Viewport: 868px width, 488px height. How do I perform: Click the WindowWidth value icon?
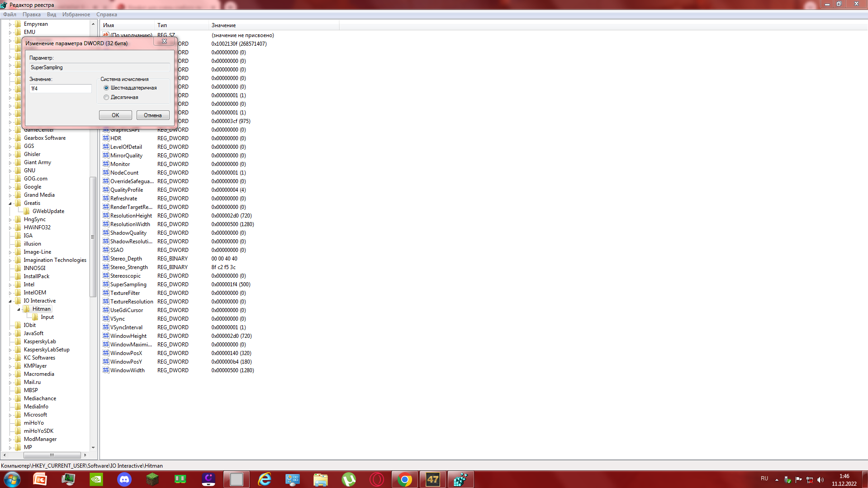(x=106, y=370)
